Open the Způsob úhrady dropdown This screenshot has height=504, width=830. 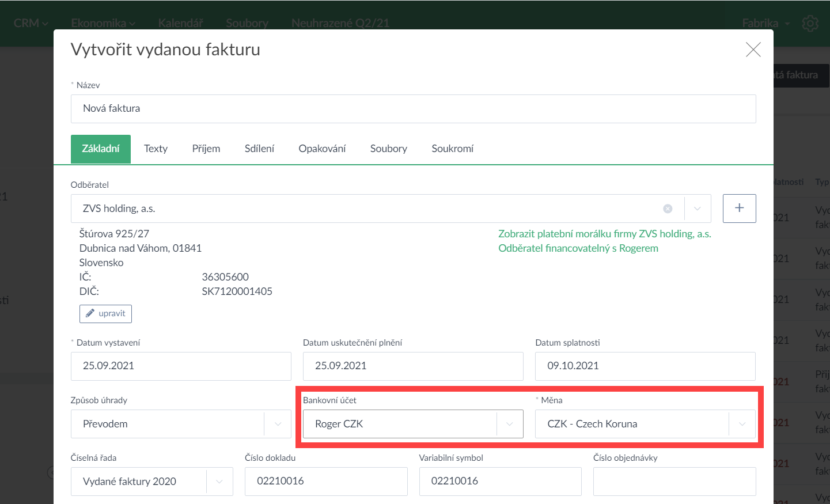[x=278, y=424]
